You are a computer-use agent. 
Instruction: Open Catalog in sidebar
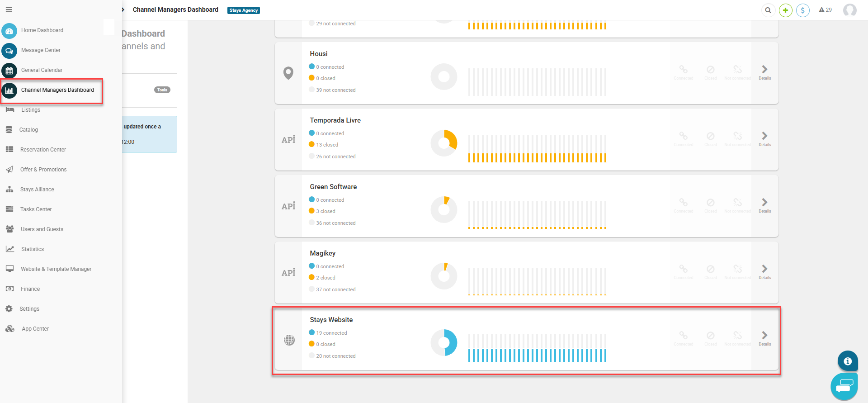pos(28,130)
